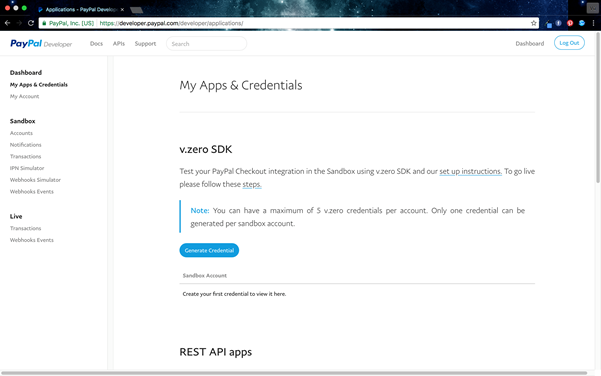Open the Support menu item
The height and width of the screenshot is (376, 601).
click(x=145, y=44)
